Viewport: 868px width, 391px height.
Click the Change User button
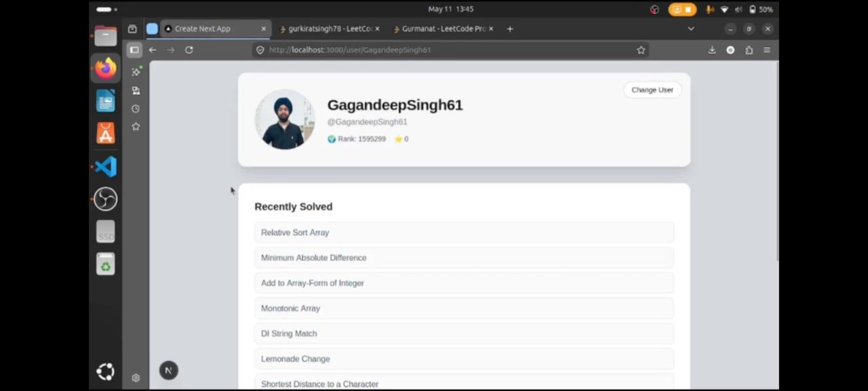[652, 90]
